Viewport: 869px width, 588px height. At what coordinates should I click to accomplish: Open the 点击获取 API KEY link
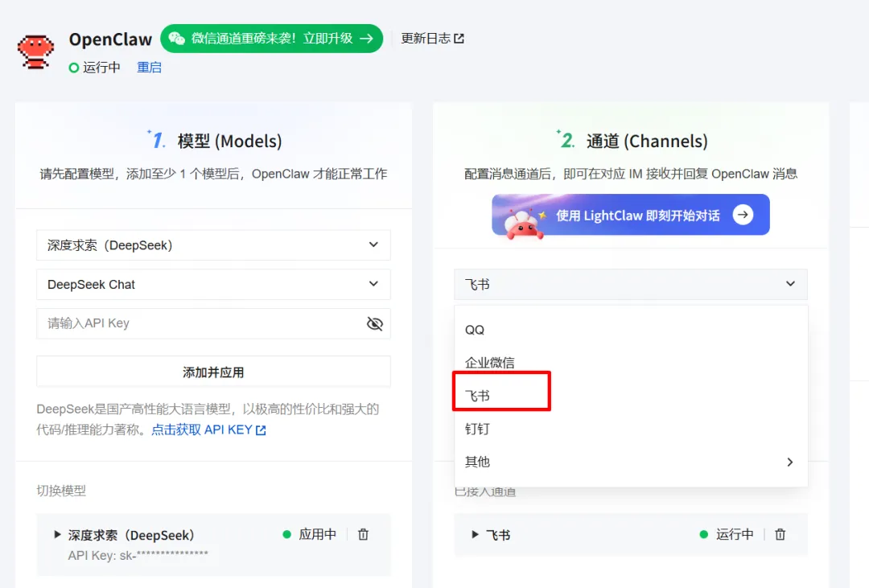click(209, 430)
